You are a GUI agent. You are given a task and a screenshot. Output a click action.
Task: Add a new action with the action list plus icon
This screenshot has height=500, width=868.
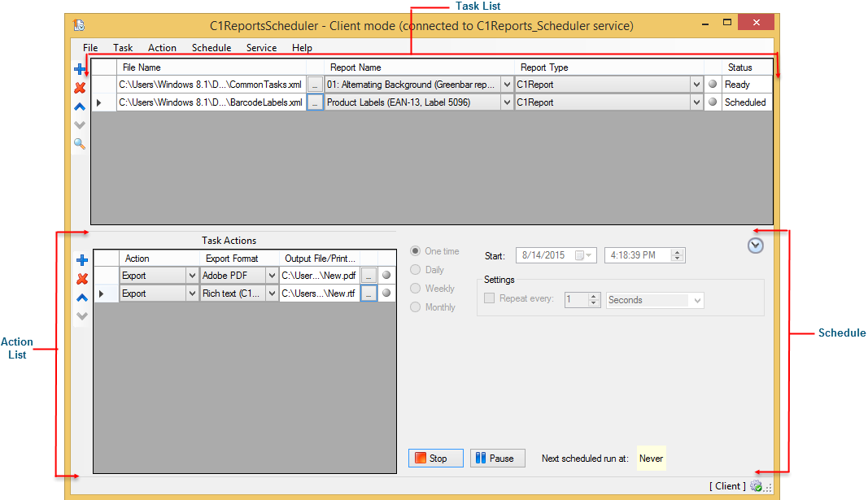click(82, 260)
